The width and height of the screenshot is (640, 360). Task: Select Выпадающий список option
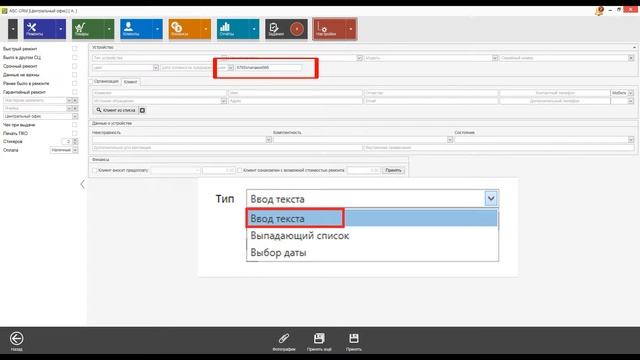coord(372,236)
